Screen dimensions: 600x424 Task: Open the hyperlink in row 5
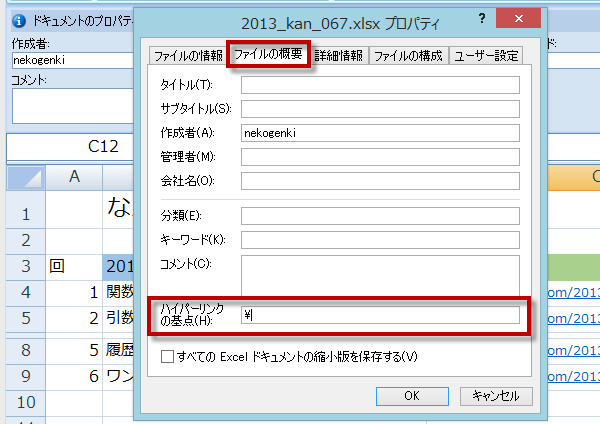click(x=573, y=318)
